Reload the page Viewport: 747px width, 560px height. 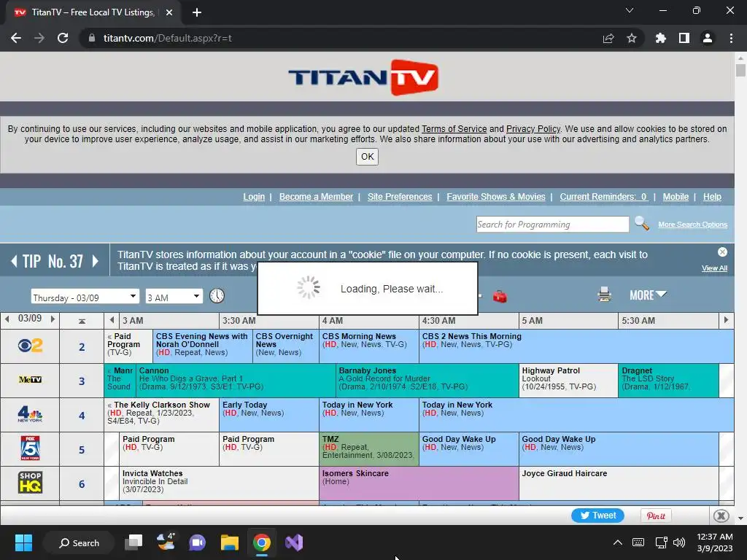click(x=63, y=38)
